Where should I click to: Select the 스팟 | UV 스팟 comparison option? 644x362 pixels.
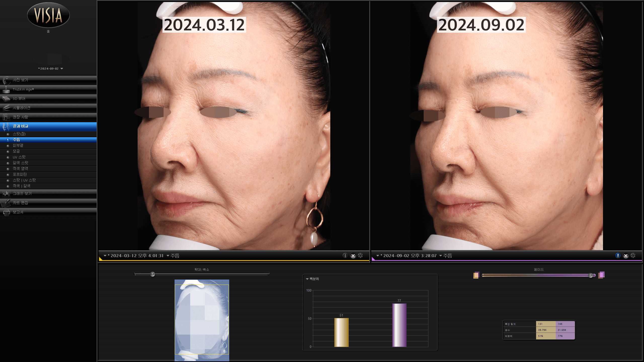(x=48, y=180)
